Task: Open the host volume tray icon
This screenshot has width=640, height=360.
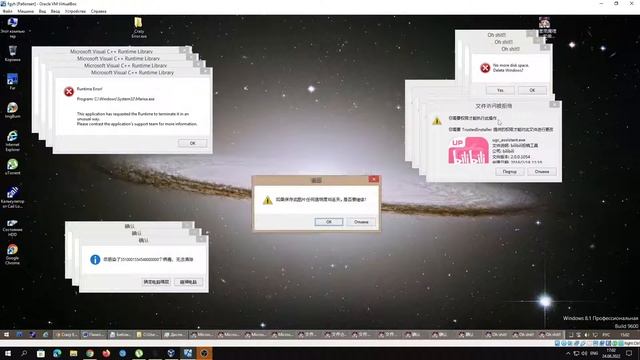Action: 584,353
